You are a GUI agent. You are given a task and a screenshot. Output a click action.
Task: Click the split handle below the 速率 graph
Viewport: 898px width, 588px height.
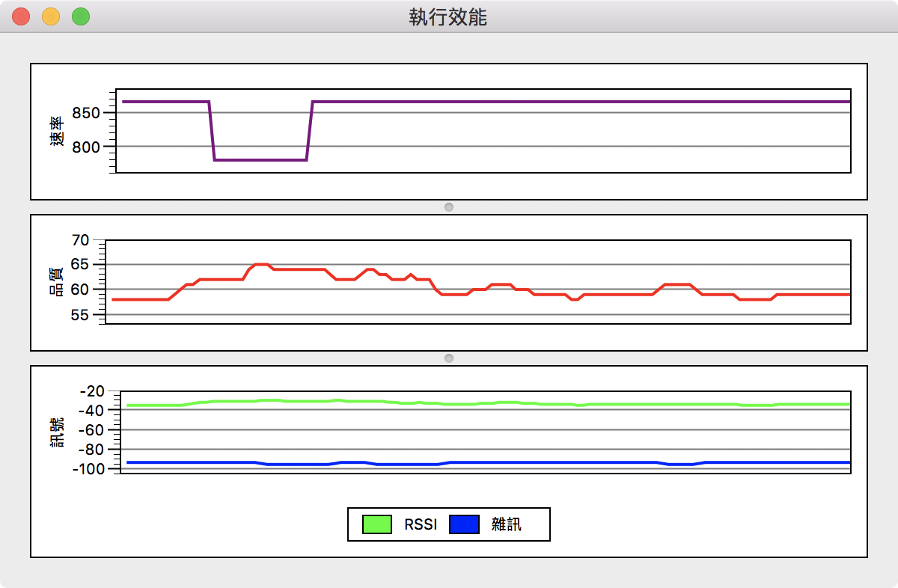[449, 207]
